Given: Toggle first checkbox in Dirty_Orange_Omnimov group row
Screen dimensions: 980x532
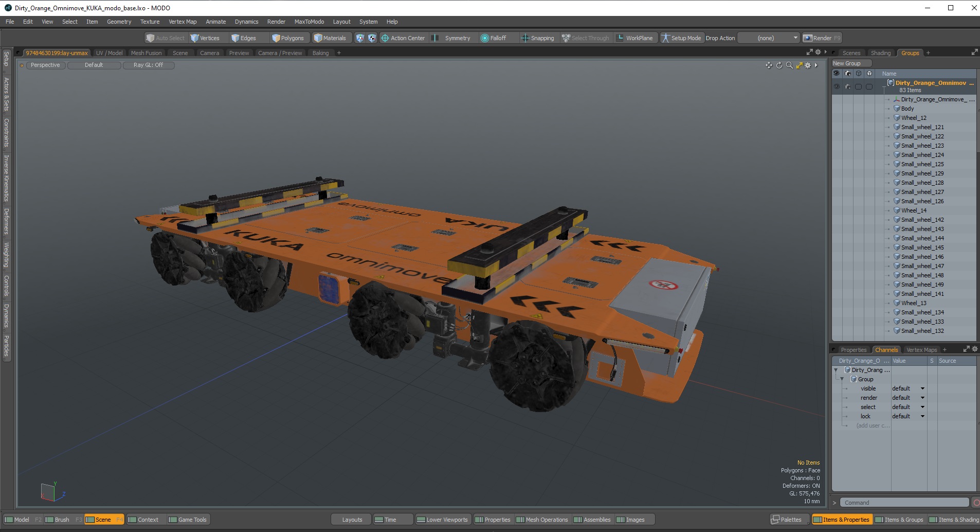Looking at the screenshot, I should click(x=858, y=86).
